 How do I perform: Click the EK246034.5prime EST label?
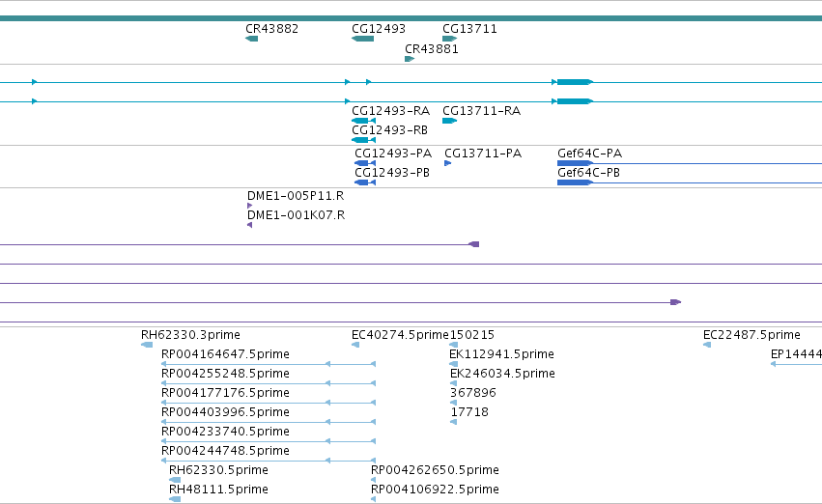(502, 374)
